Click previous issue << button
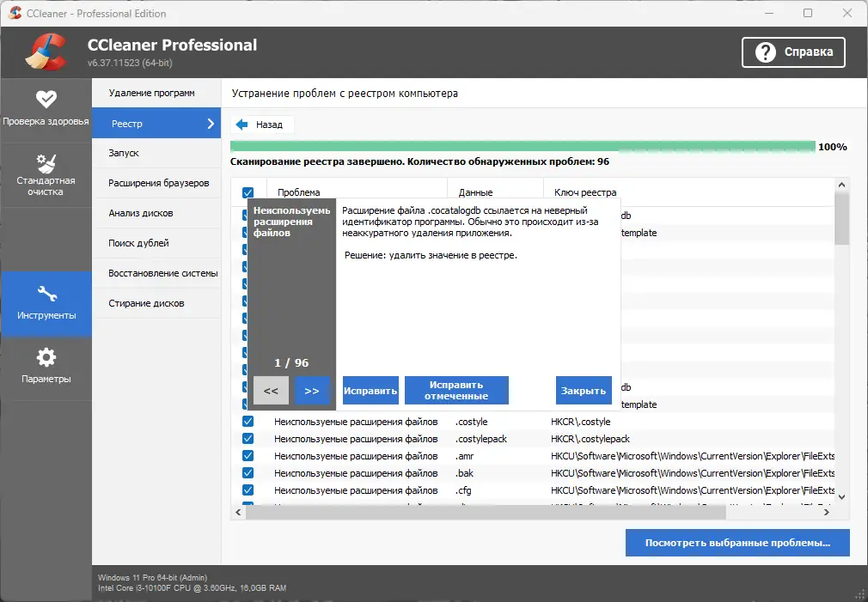Viewport: 868px width, 602px height. [271, 391]
